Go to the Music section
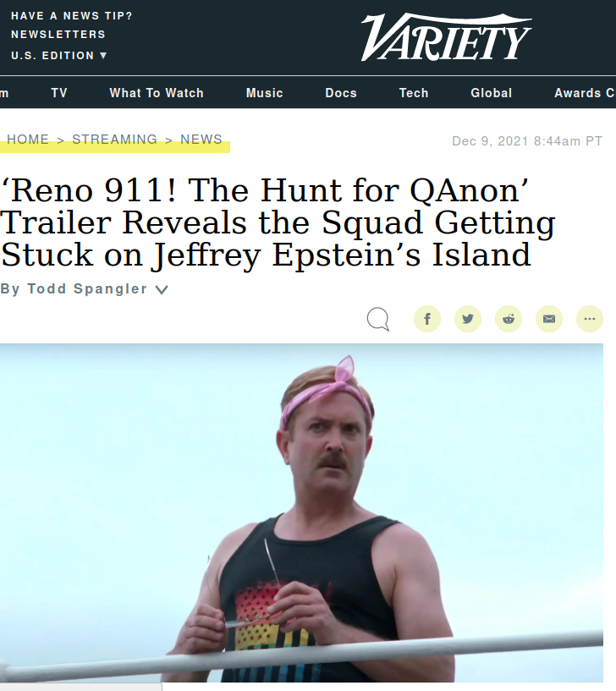This screenshot has height=691, width=616. click(x=265, y=93)
